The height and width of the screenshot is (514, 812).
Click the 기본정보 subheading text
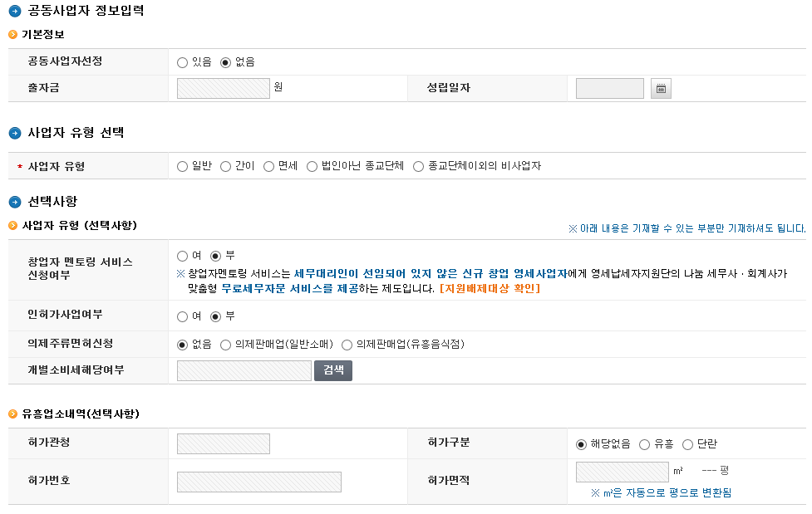[x=43, y=35]
